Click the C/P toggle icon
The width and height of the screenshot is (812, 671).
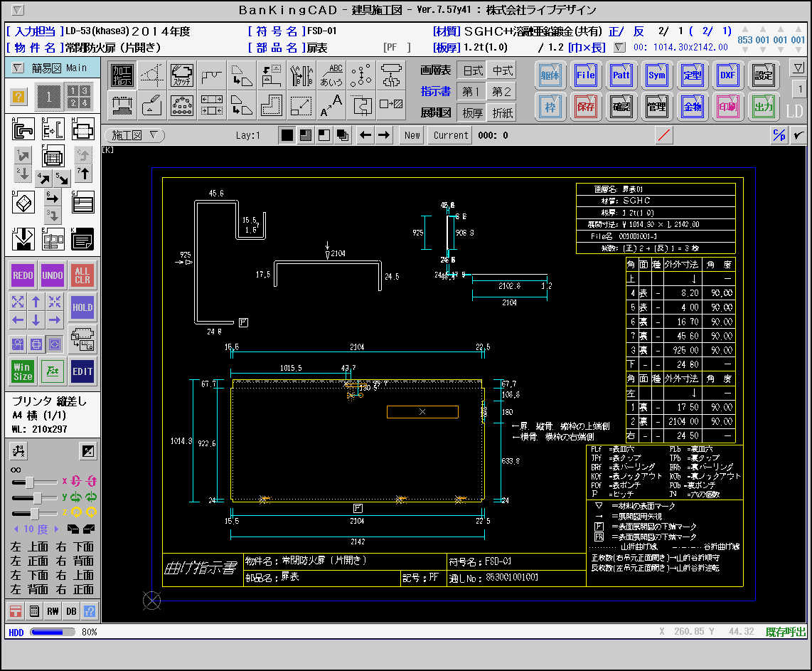(779, 135)
